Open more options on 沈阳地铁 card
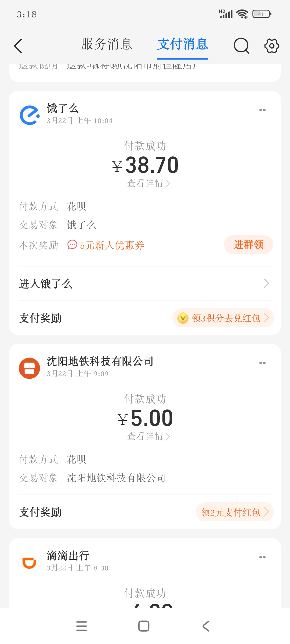 pyautogui.click(x=262, y=363)
